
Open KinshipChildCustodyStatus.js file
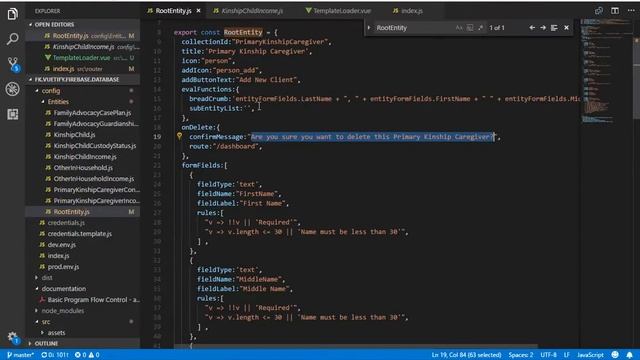[x=95, y=146]
